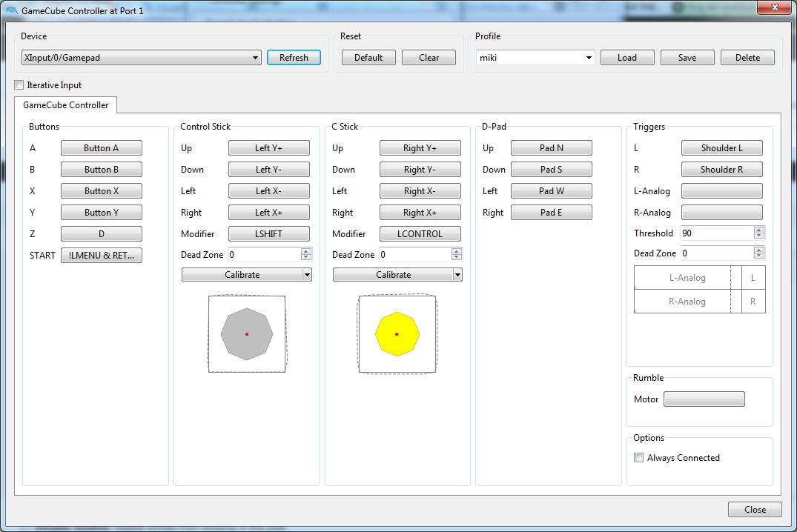Click C Stick Down mapping 'Right Y-'
797x532 pixels.
(420, 169)
